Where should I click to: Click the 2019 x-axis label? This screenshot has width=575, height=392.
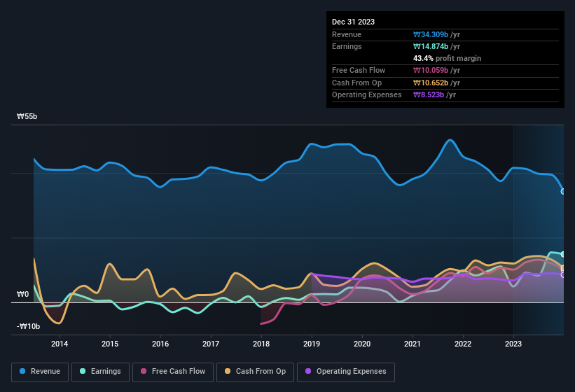tap(312, 344)
